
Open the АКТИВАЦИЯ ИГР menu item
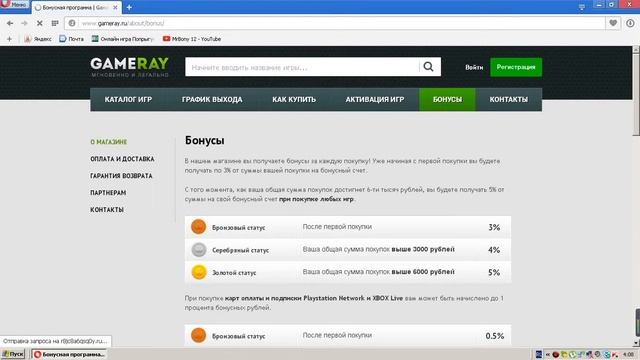point(375,100)
